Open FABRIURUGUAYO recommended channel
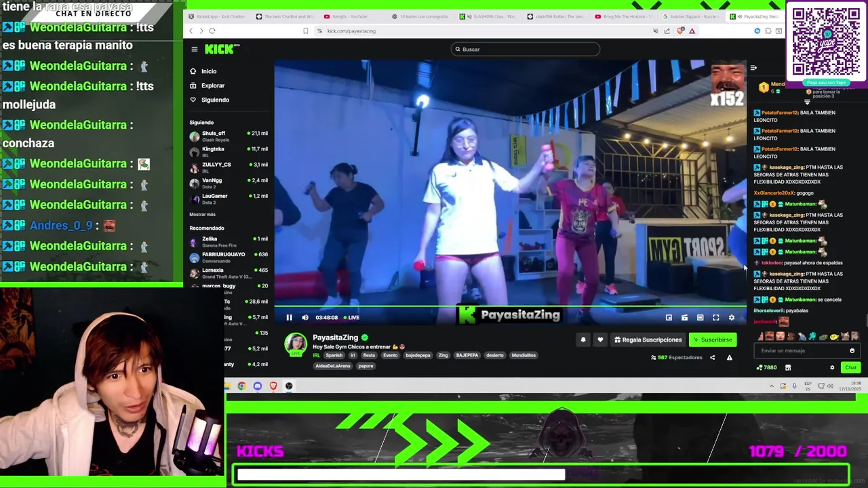The height and width of the screenshot is (488, 868). coord(229,258)
